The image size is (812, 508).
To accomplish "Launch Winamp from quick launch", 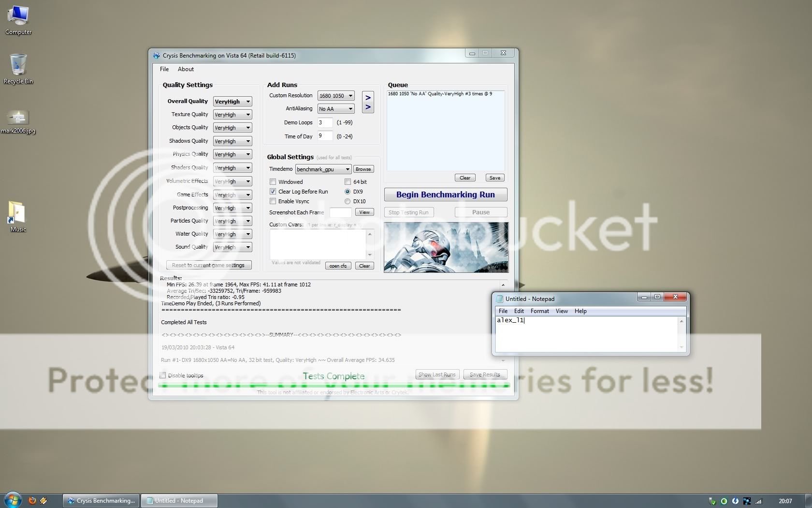I will click(43, 501).
